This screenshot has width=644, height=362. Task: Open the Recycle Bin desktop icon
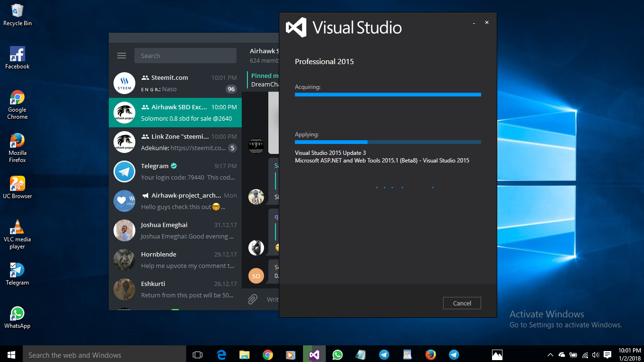pyautogui.click(x=18, y=15)
